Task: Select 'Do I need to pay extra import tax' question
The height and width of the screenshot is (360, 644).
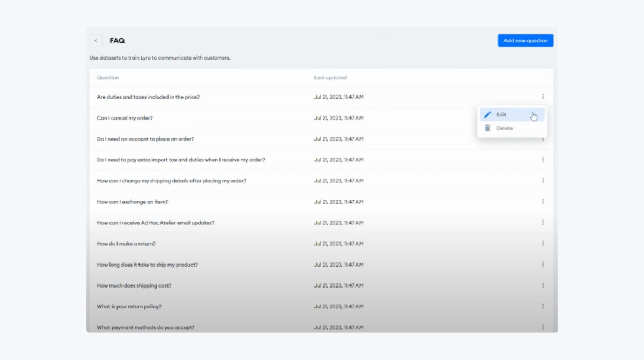Action: point(180,159)
